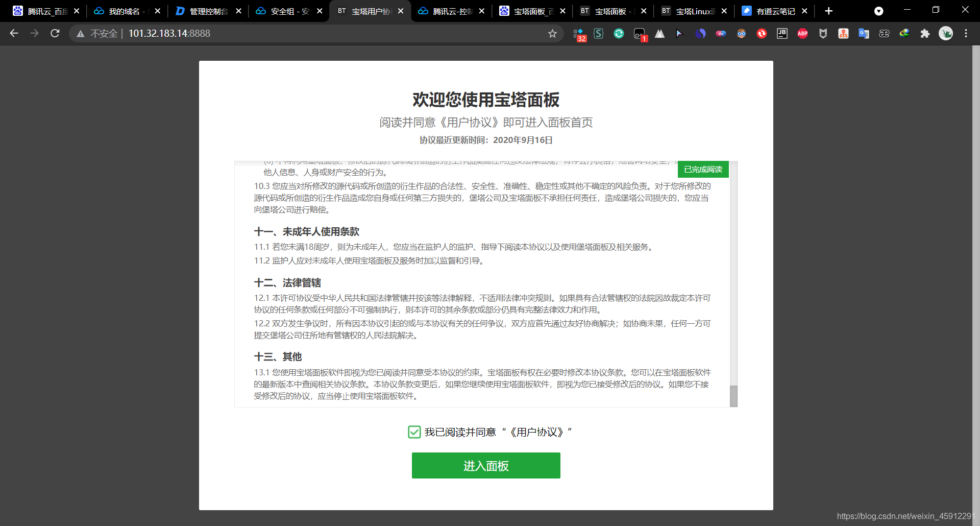Open the Google Translate extension
This screenshot has width=980, height=526.
click(864, 33)
